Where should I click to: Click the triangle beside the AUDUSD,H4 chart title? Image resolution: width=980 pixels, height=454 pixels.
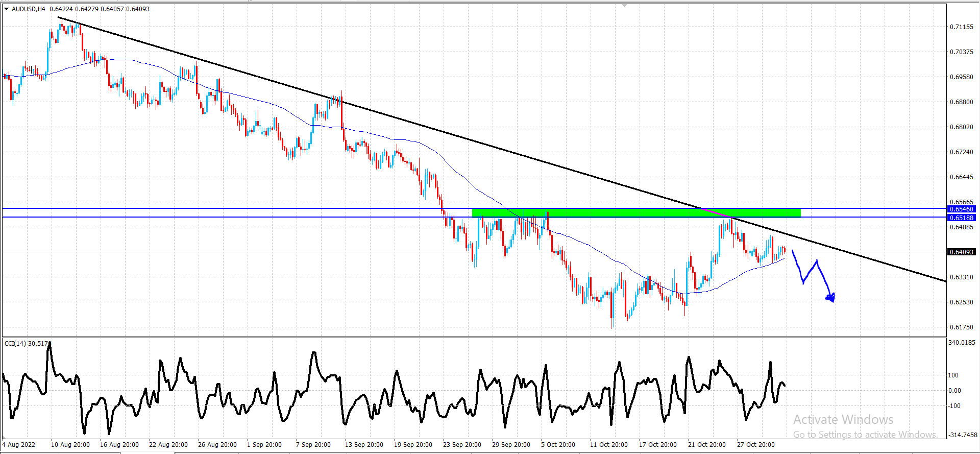point(7,9)
